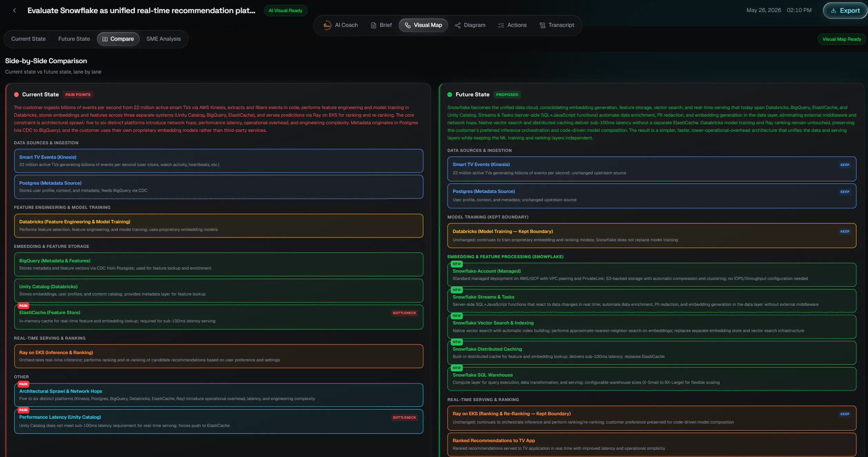Click the session title heading
The height and width of the screenshot is (457, 868).
(141, 10)
